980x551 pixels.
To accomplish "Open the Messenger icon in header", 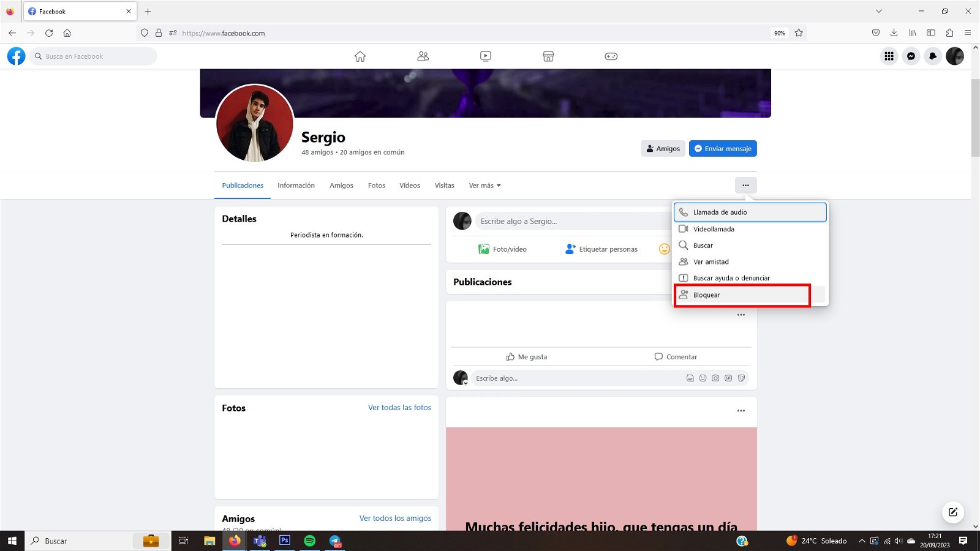I will pyautogui.click(x=911, y=56).
